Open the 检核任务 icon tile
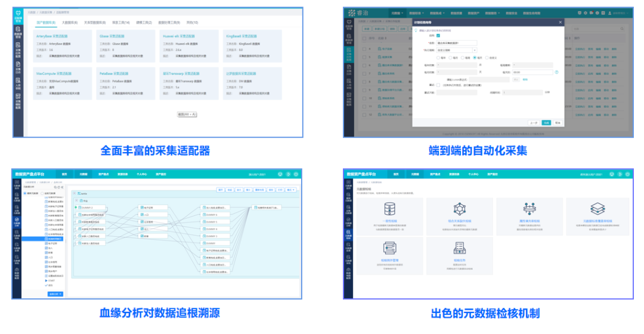This screenshot has height=334, width=644. point(459,248)
